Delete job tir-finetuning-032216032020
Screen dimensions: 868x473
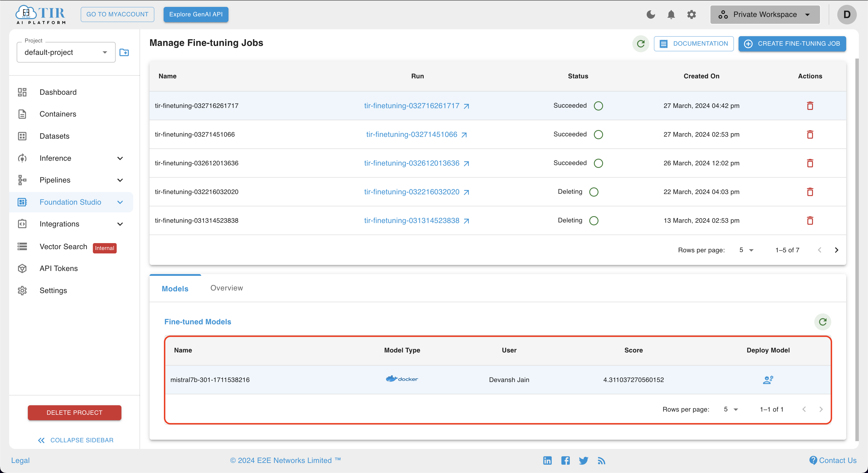click(810, 192)
